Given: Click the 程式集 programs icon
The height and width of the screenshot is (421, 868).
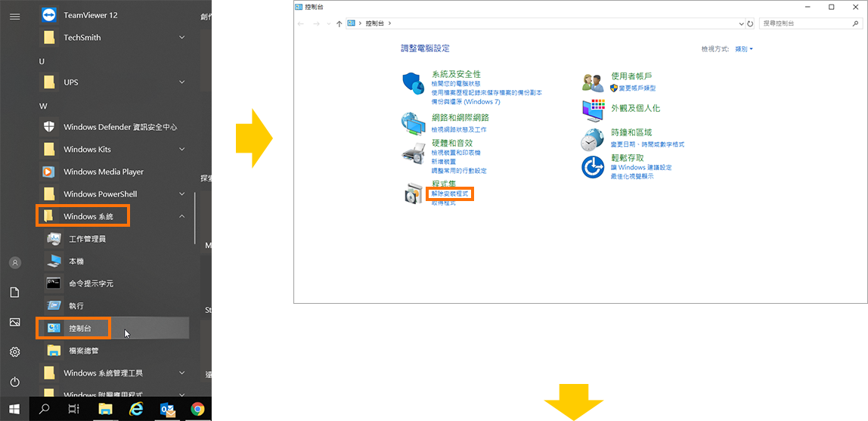Looking at the screenshot, I should pyautogui.click(x=414, y=193).
